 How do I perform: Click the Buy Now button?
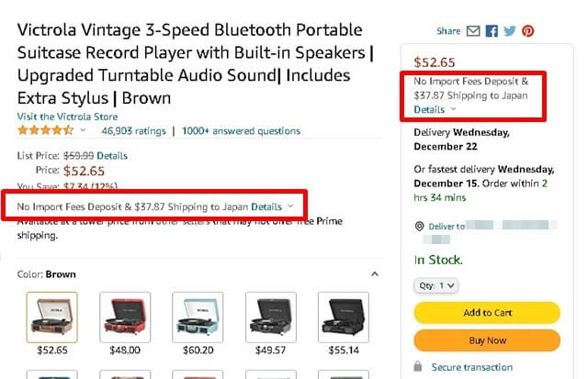[487, 340]
